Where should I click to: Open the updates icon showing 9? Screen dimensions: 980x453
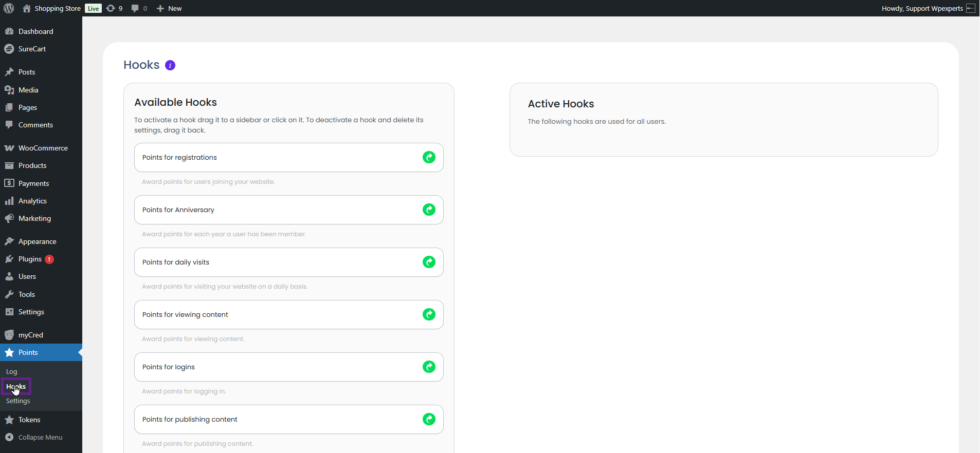(x=114, y=8)
